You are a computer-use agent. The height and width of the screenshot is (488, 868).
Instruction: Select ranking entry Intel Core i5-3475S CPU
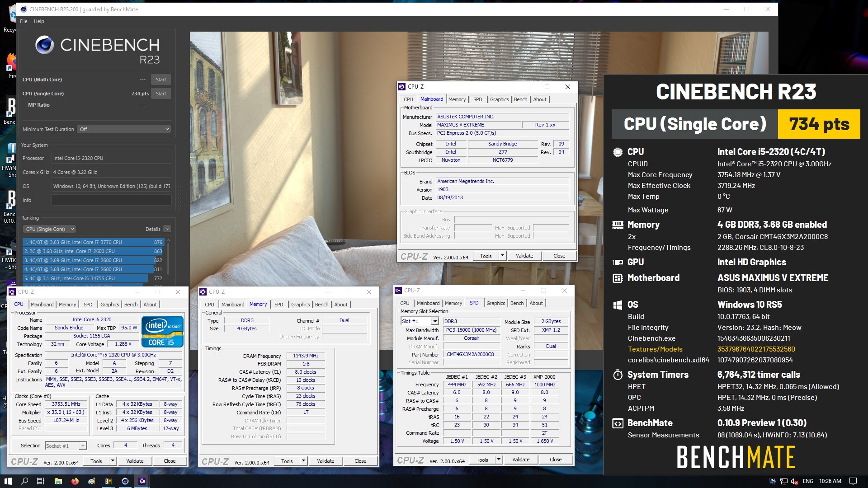93,278
